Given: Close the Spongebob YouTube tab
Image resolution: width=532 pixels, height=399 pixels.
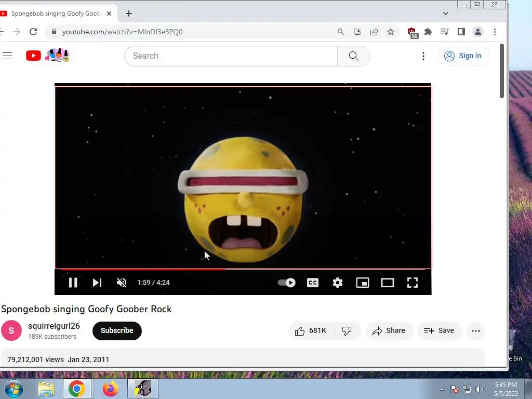Looking at the screenshot, I should (x=109, y=14).
